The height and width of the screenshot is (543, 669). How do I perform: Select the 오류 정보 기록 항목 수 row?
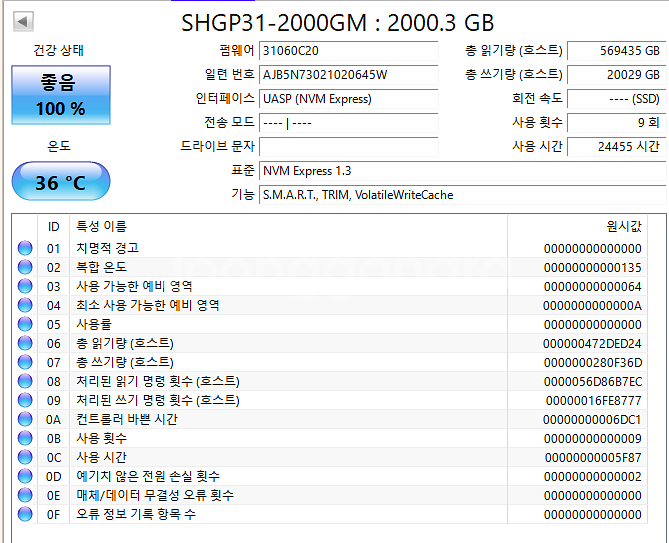[330, 514]
